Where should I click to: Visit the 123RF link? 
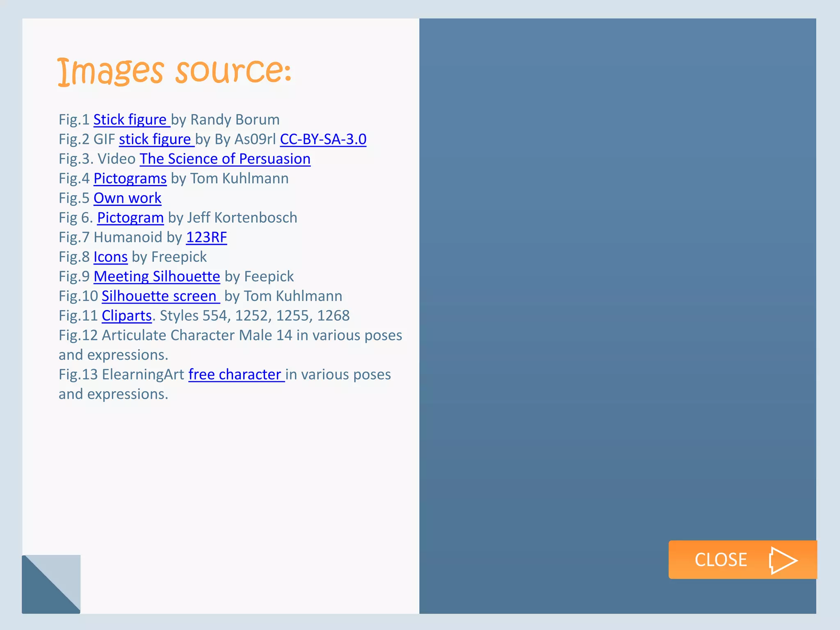click(206, 237)
